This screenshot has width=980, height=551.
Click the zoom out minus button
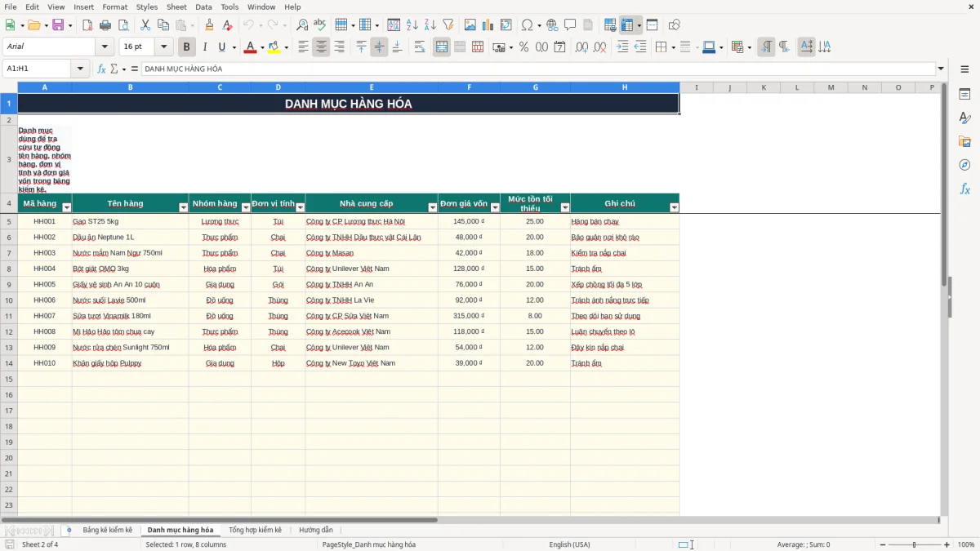(882, 544)
